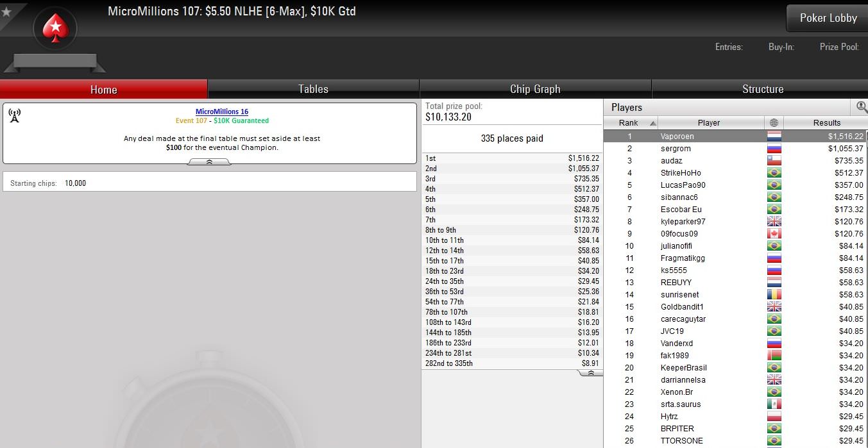Sort by the Results column header
Image resolution: width=868 pixels, height=448 pixels.
(826, 123)
